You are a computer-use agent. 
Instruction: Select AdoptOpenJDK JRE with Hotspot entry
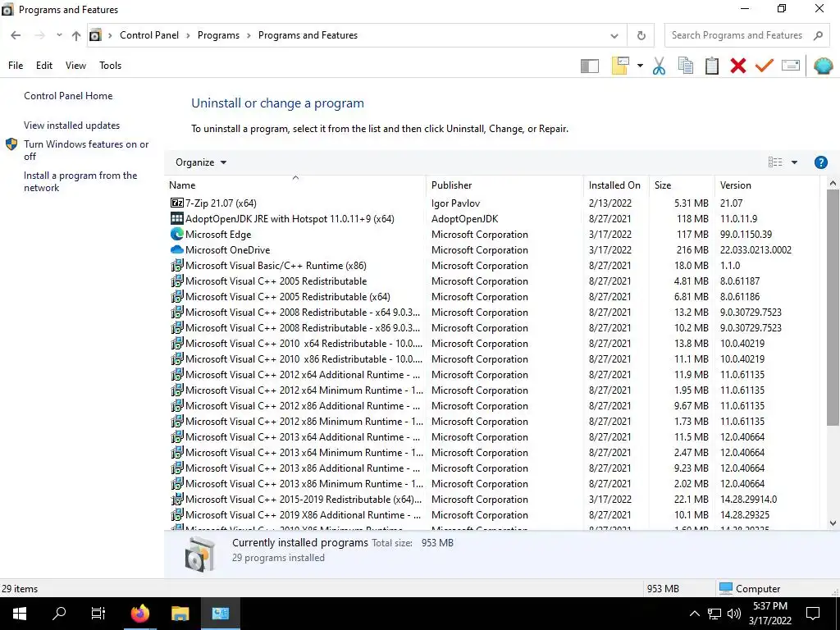click(x=493, y=218)
